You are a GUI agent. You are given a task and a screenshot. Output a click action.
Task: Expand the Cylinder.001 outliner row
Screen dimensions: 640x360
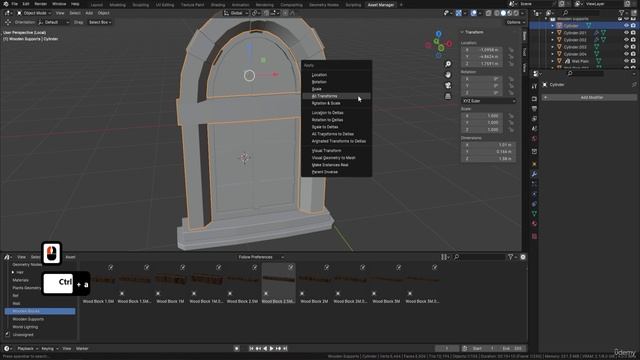coord(553,33)
